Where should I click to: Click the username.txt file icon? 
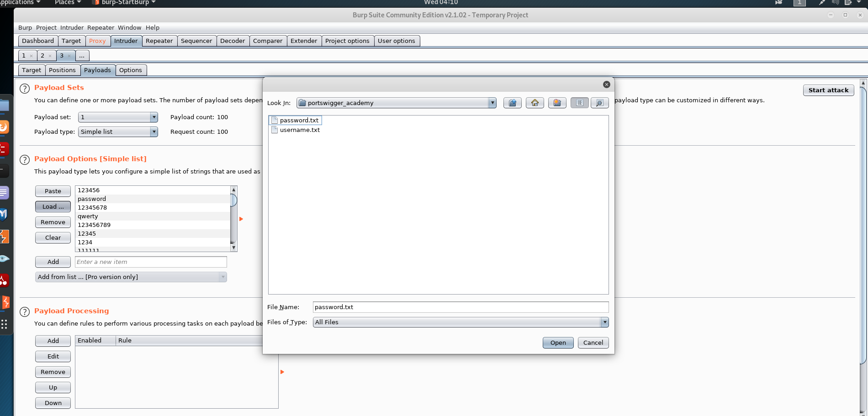coord(275,130)
